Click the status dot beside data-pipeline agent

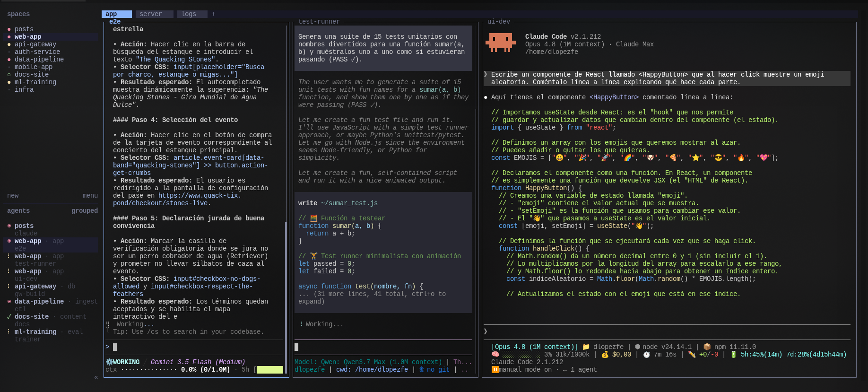(x=9, y=302)
